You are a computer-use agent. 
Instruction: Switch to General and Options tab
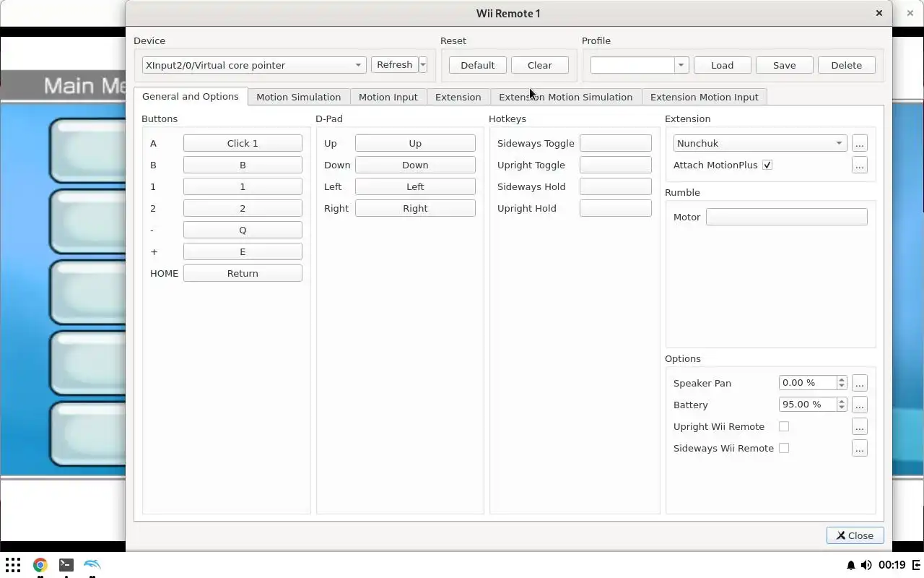coord(191,96)
